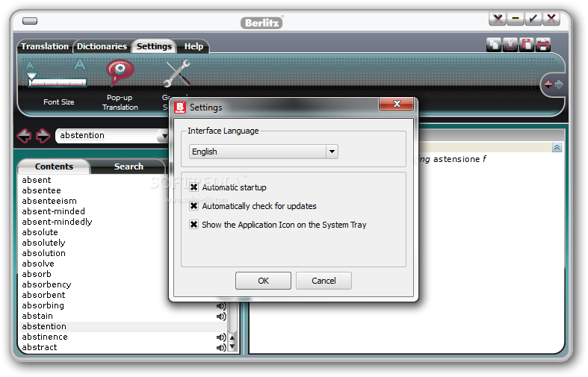This screenshot has height=377, width=588.
Task: Click word list scrollbar up arrow
Action: [x=232, y=338]
